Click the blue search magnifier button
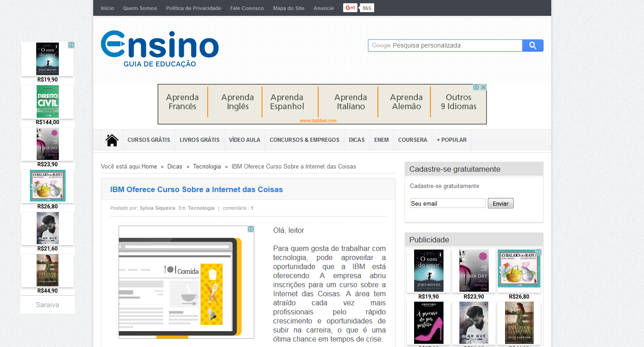Image resolution: width=644 pixels, height=347 pixels. 533,45
